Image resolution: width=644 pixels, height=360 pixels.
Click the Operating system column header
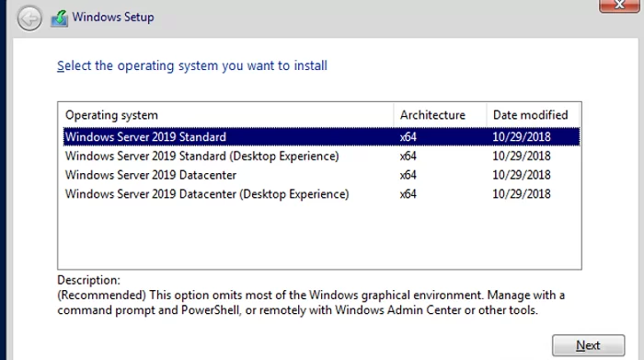coord(226,115)
